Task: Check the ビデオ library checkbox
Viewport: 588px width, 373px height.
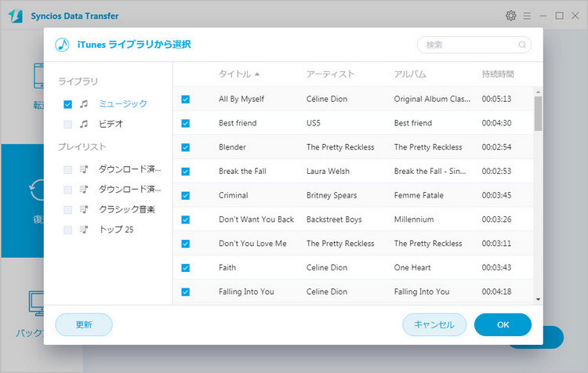Action: 68,125
